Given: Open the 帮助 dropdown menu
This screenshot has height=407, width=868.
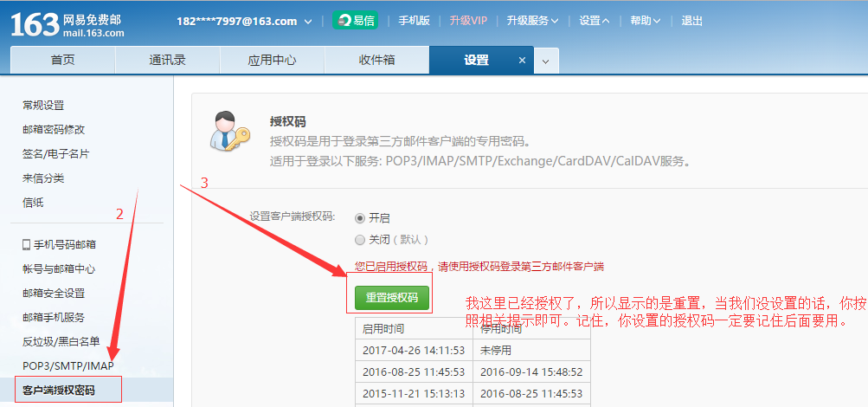Looking at the screenshot, I should tap(646, 21).
